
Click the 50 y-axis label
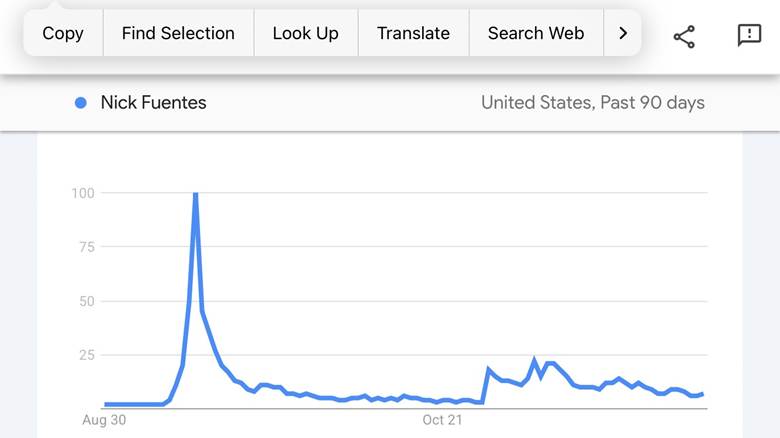[x=86, y=301]
